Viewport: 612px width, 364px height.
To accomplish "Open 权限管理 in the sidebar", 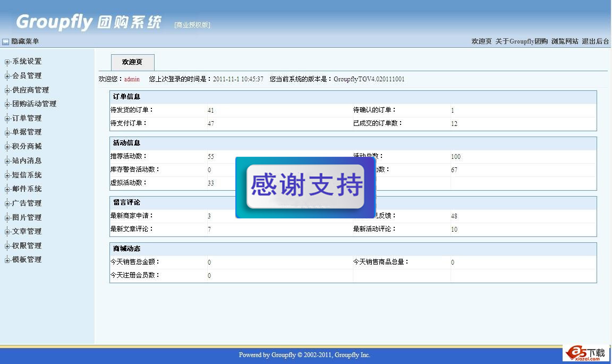I will pos(27,246).
